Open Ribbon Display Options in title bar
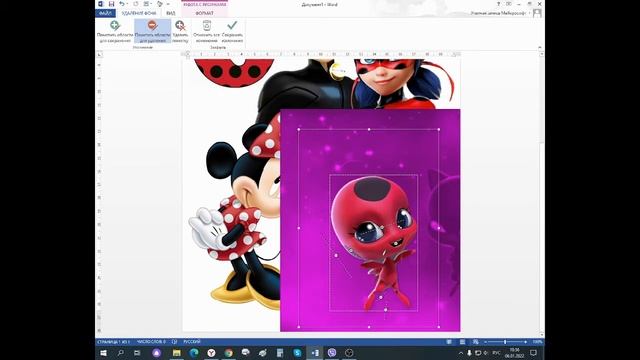The height and width of the screenshot is (360, 640). coord(509,4)
